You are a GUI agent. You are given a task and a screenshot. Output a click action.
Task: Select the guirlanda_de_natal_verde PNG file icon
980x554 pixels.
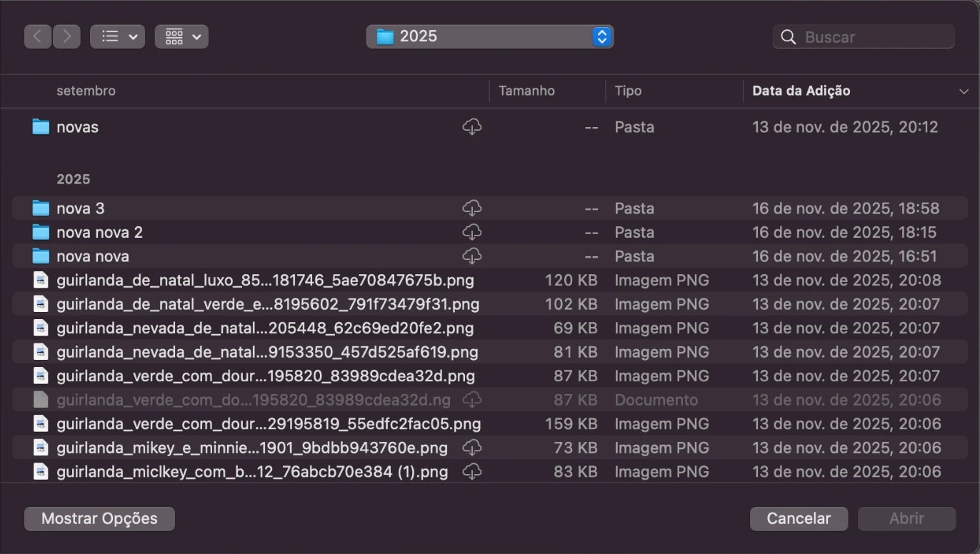coord(41,304)
